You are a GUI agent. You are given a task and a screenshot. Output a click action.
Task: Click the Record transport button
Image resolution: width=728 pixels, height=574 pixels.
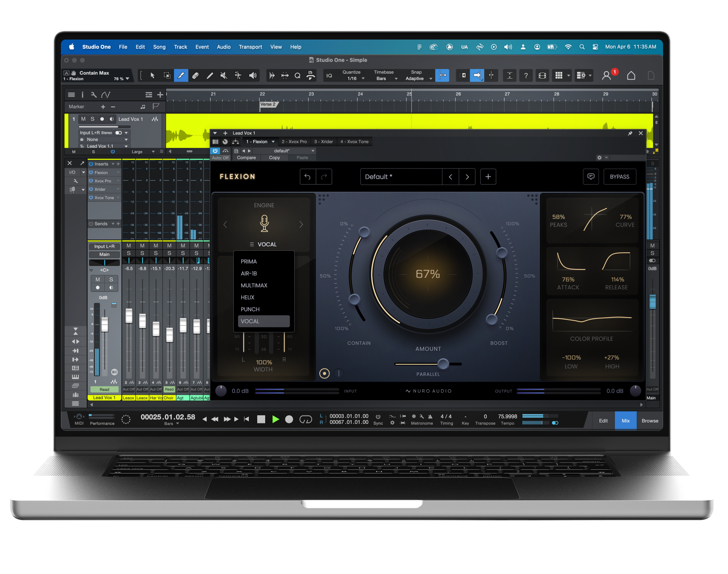tap(289, 419)
